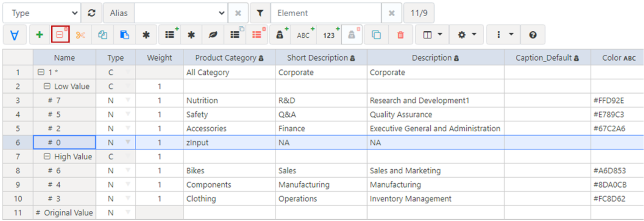The image size is (644, 221).
Task: Click the Description column header
Action: (436, 58)
